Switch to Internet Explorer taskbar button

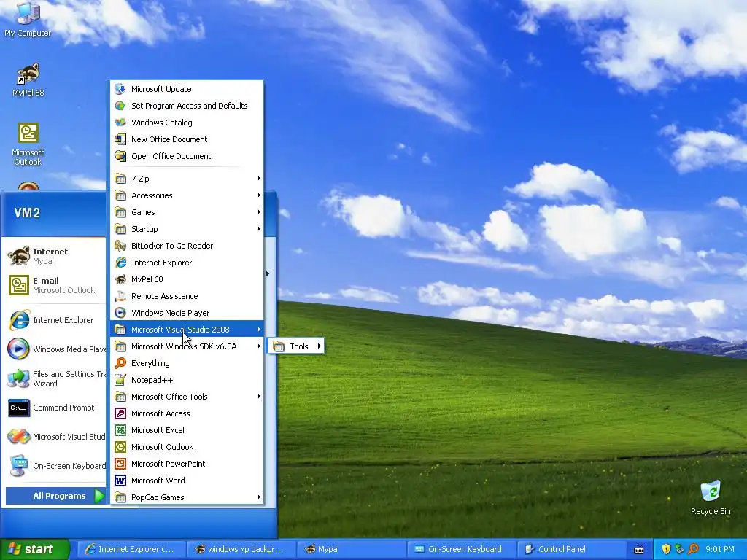pos(131,549)
